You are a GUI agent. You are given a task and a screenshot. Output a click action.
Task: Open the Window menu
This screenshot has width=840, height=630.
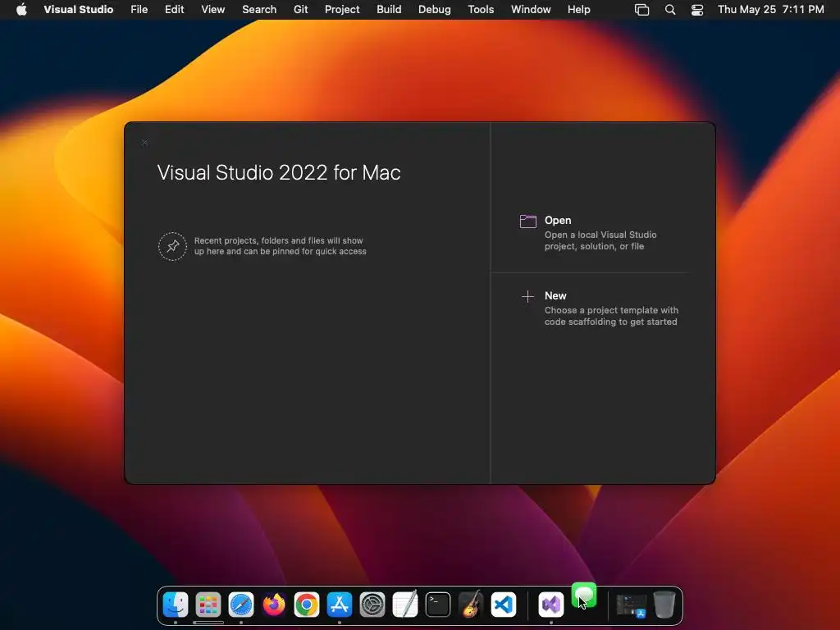tap(531, 9)
